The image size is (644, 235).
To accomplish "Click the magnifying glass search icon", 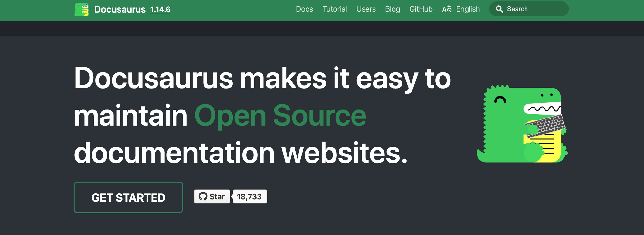I will (x=499, y=9).
